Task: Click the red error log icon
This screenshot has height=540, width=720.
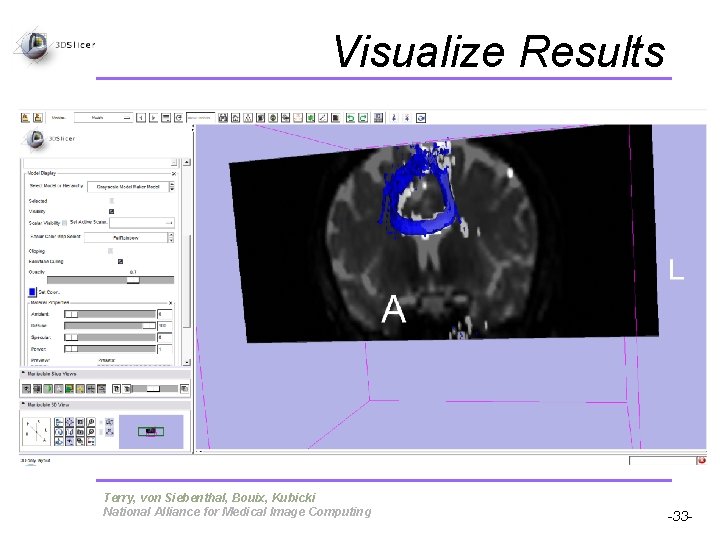Action: 701,460
